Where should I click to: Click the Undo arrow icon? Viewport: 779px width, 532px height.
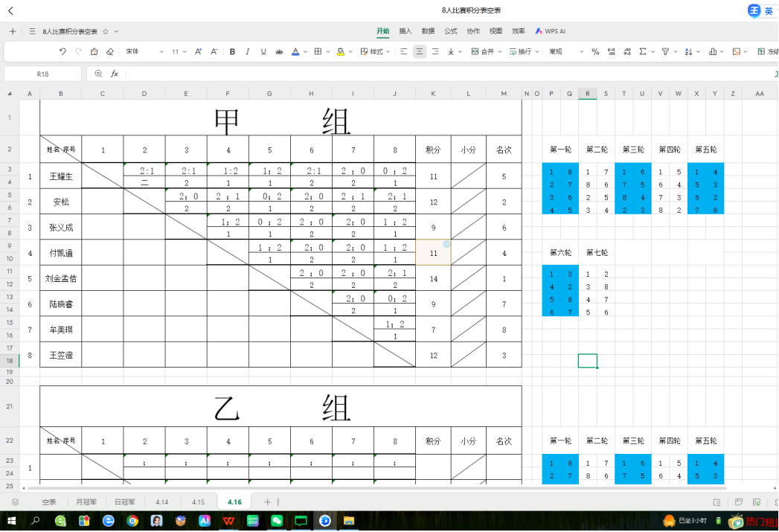(62, 52)
